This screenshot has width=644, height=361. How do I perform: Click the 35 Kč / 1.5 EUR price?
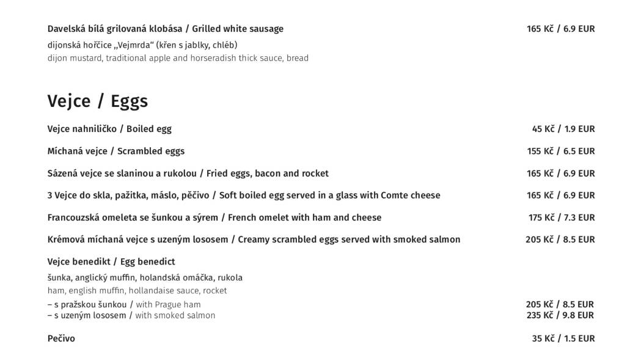[563, 338]
